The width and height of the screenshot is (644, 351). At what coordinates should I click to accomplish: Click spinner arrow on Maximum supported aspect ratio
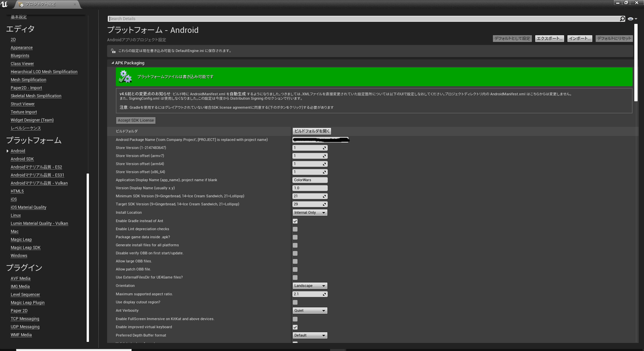pyautogui.click(x=324, y=294)
